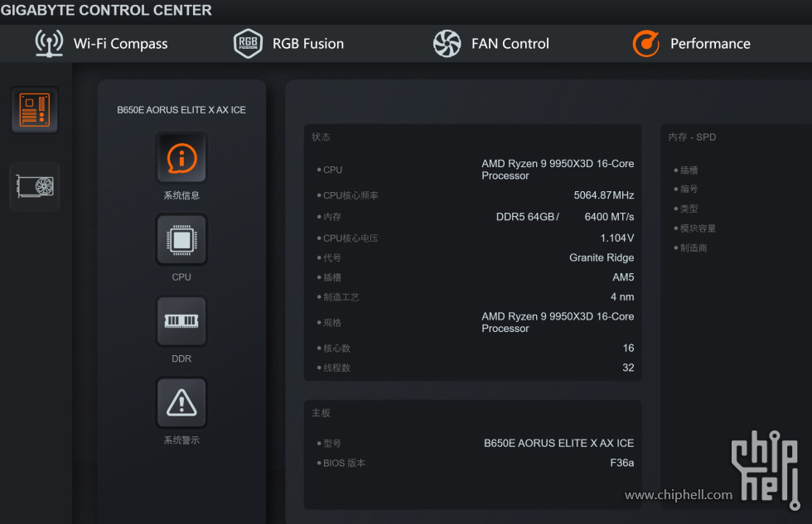Click the BIOS 版本 label
The width and height of the screenshot is (812, 524).
(344, 463)
